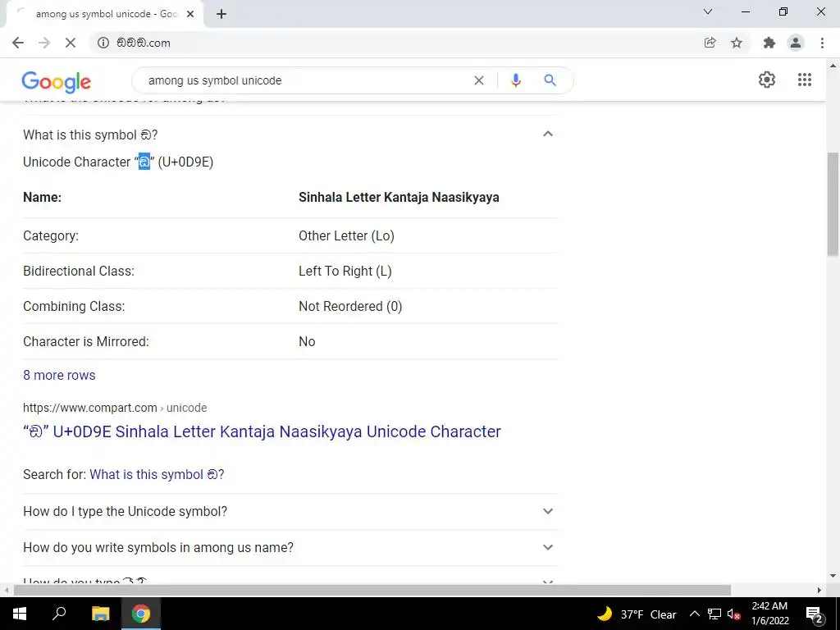Open the Windows Start menu

tap(20, 614)
